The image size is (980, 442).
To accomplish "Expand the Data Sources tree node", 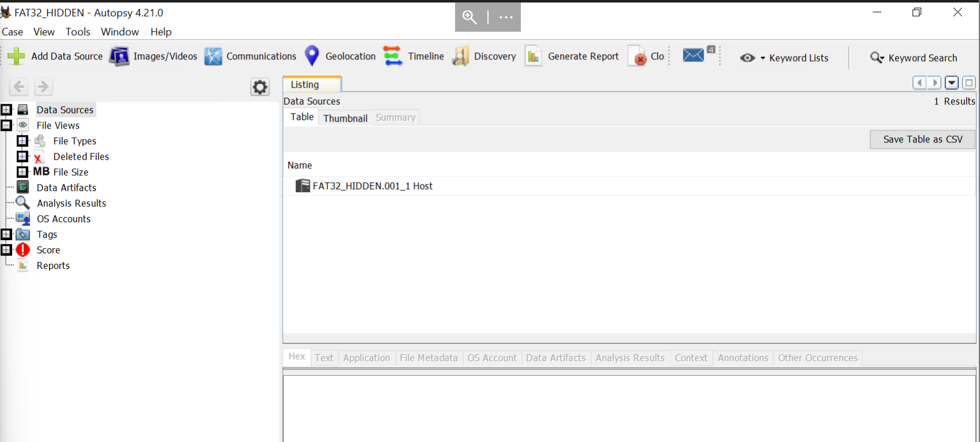I will 6,110.
